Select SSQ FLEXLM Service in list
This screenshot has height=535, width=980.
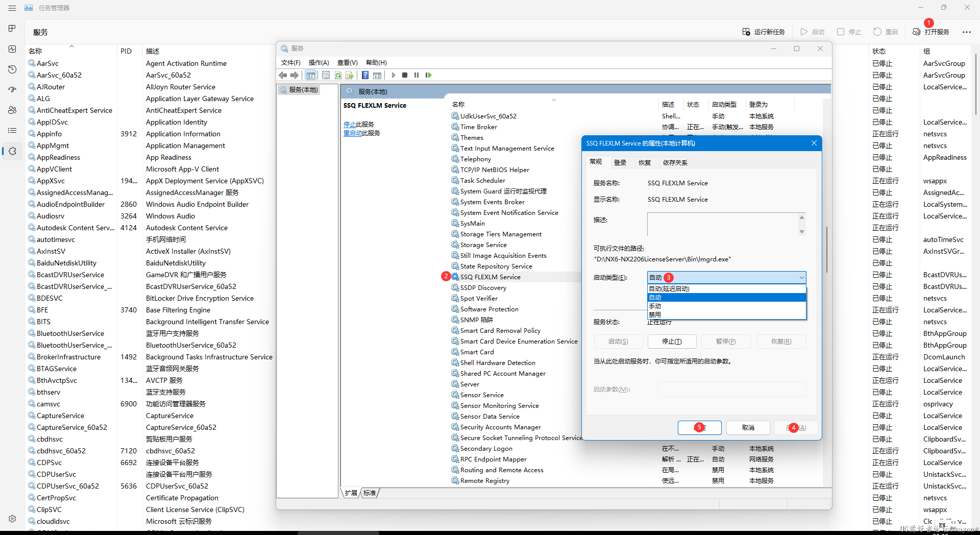coord(491,277)
